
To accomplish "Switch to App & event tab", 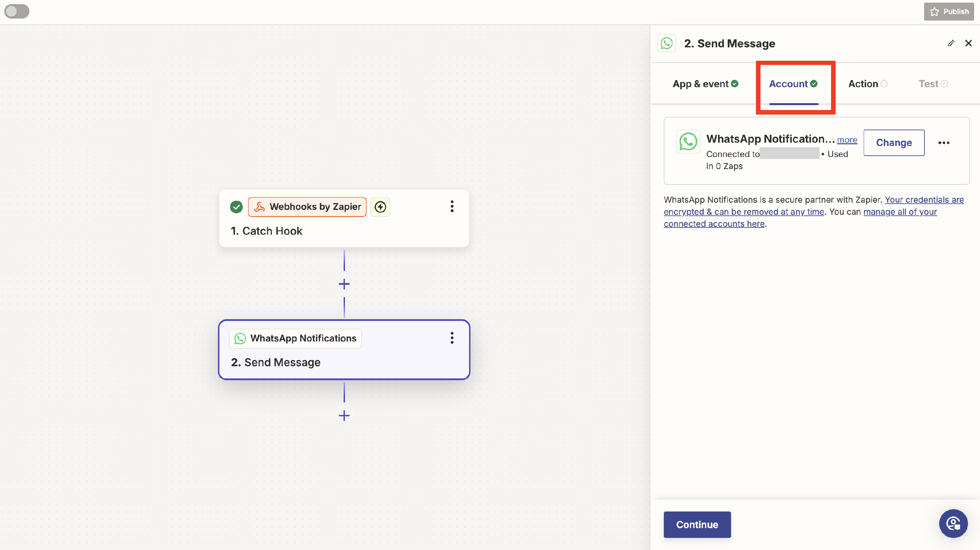I will click(x=705, y=84).
